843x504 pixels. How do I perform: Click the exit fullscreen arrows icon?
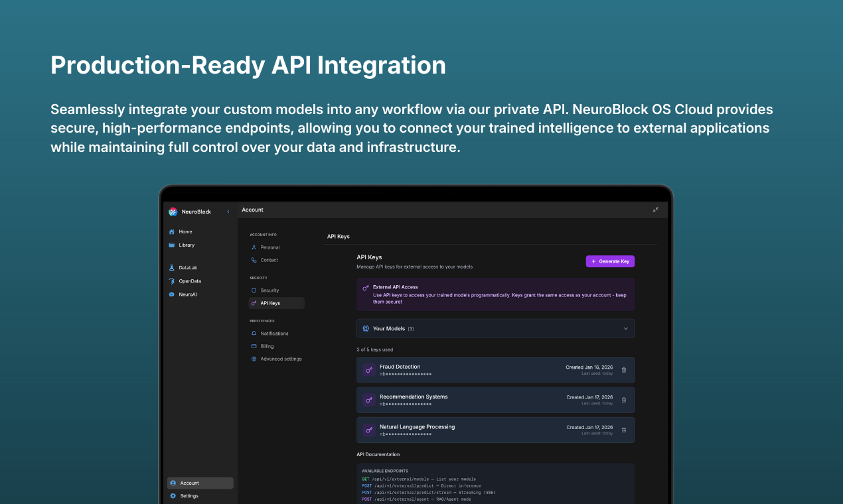(655, 210)
